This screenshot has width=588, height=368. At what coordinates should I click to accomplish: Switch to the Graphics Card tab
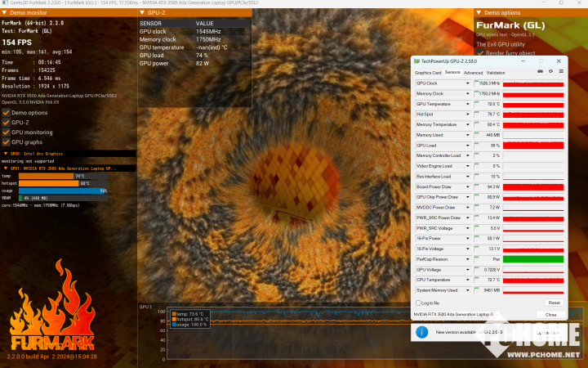428,72
